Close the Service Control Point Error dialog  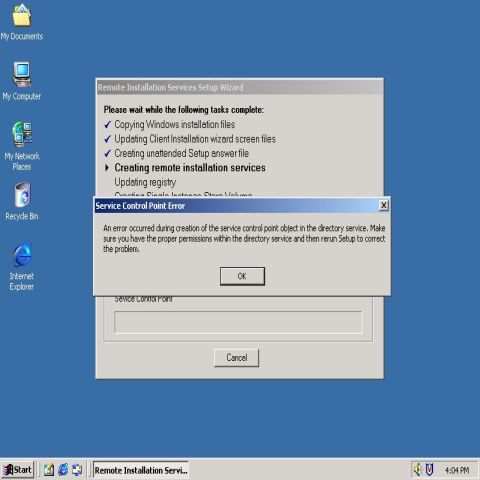click(x=384, y=205)
